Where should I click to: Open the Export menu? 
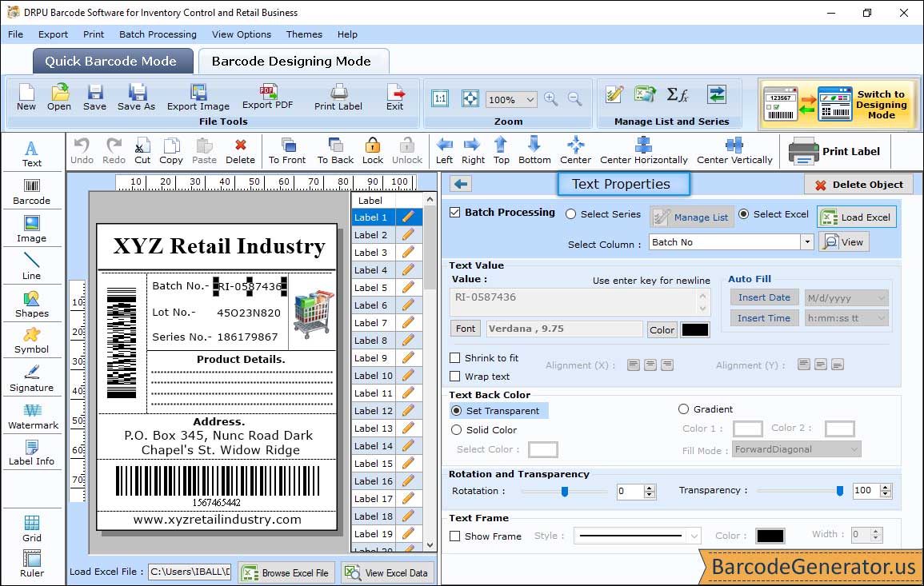(53, 34)
